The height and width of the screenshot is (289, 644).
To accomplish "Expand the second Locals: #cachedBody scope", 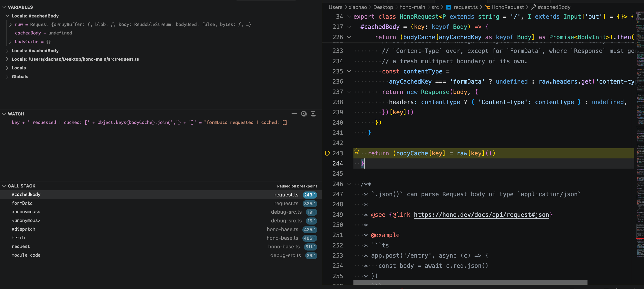I will tap(7, 51).
